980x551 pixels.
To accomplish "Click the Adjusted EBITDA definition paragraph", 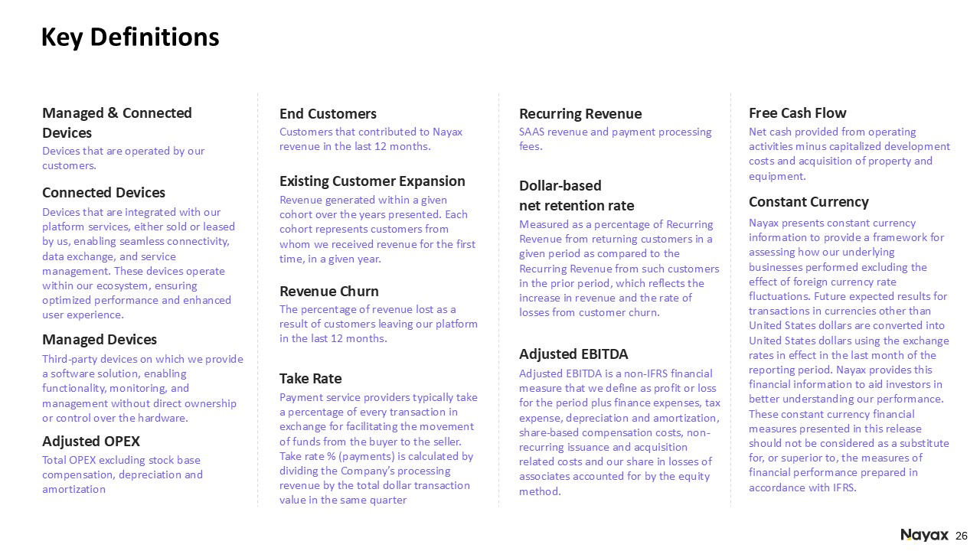I will coord(619,432).
